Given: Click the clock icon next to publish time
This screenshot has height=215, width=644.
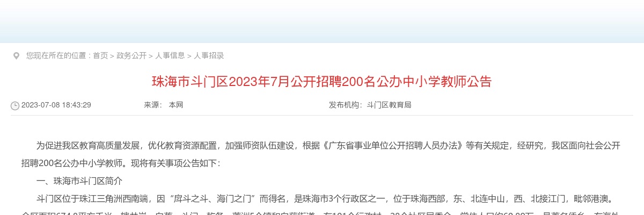Looking at the screenshot, I should click(15, 106).
